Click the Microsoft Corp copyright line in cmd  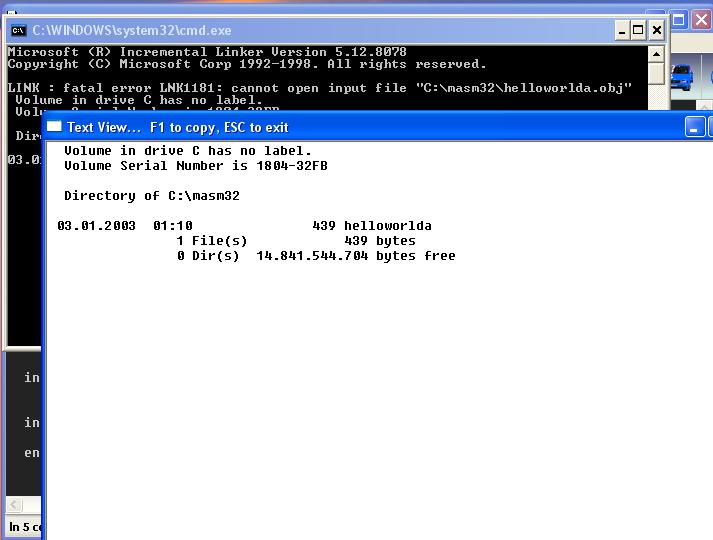(247, 64)
